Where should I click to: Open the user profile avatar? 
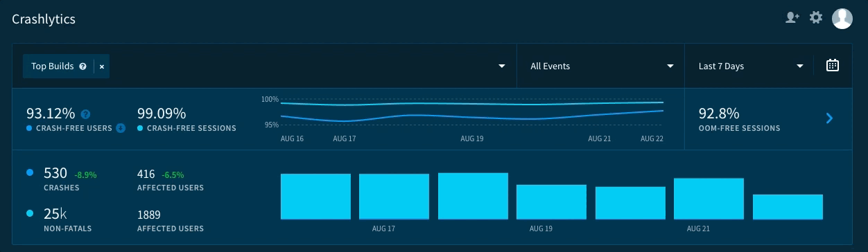[x=842, y=19]
